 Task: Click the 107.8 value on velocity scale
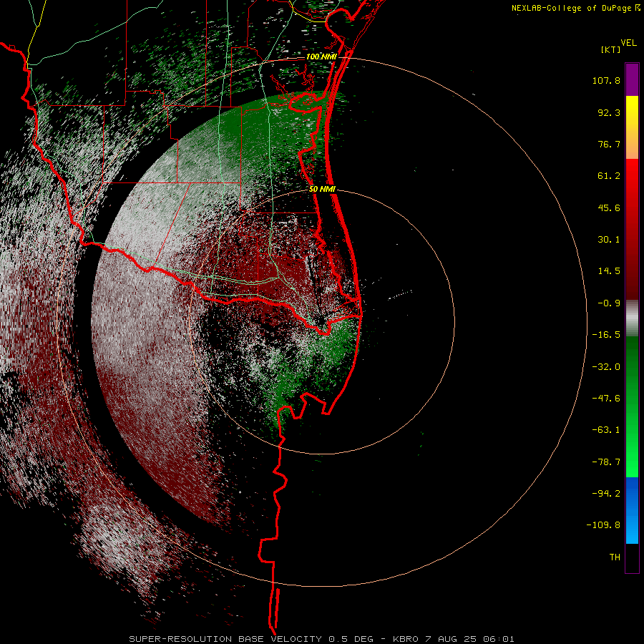[x=606, y=80]
